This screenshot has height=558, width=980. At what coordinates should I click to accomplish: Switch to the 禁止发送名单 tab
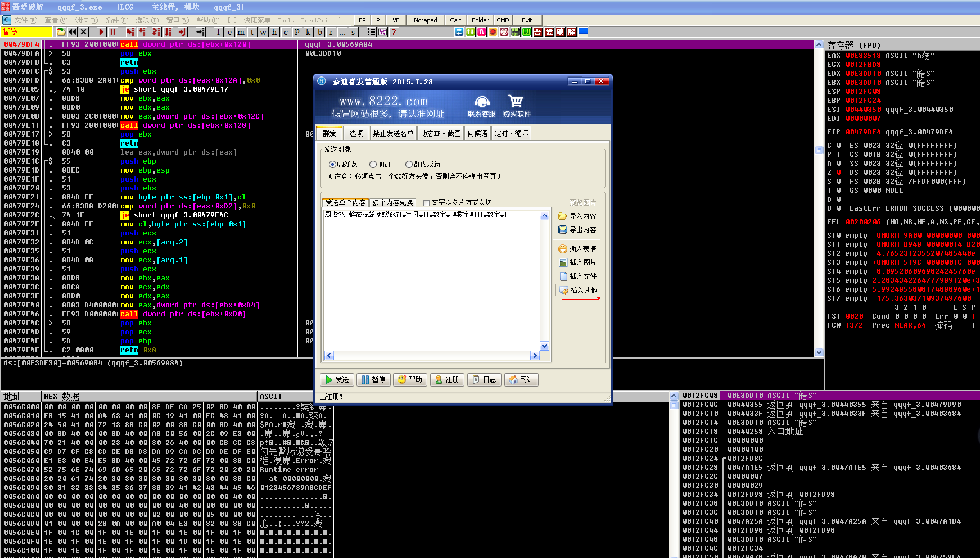[393, 134]
